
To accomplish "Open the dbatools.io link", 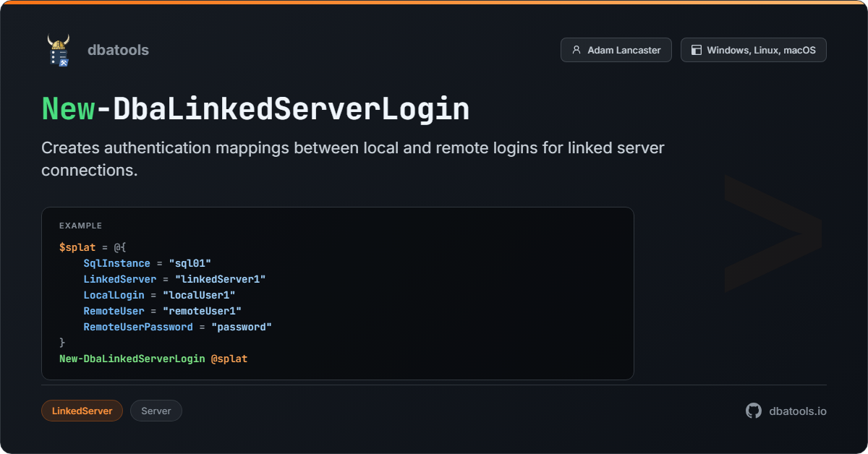I will (798, 411).
